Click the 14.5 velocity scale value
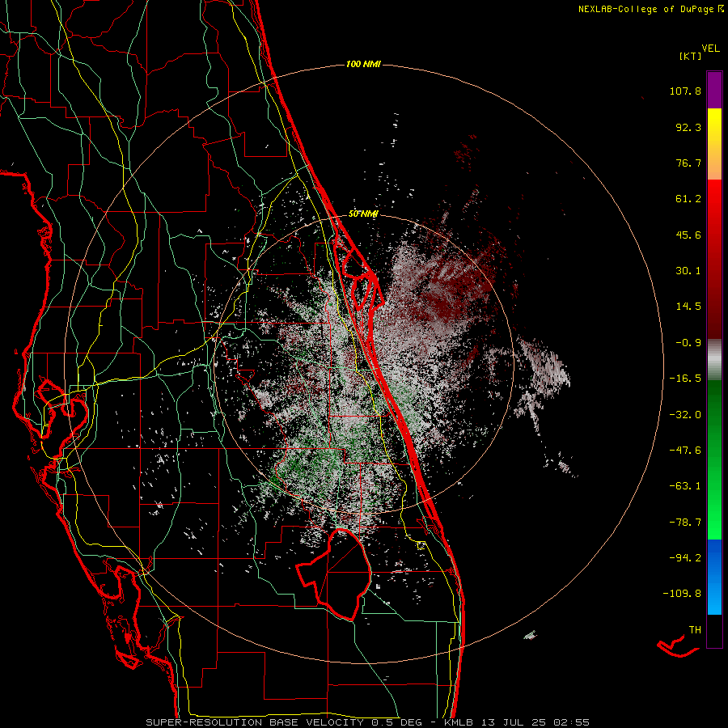Image resolution: width=728 pixels, height=728 pixels. [x=688, y=307]
